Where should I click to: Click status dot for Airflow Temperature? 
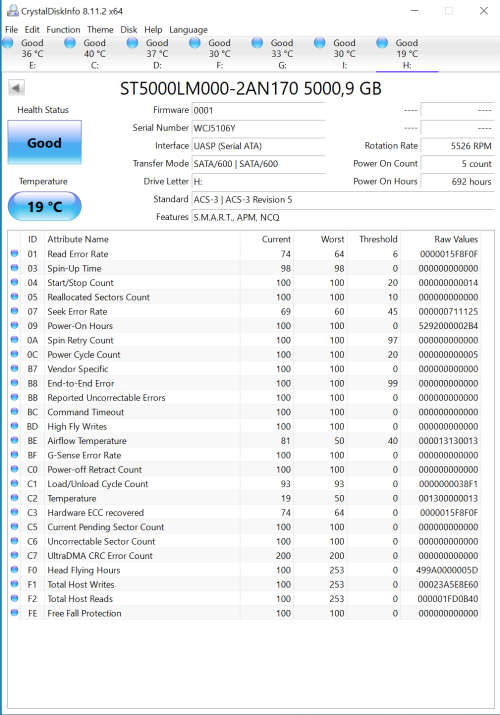[15, 440]
